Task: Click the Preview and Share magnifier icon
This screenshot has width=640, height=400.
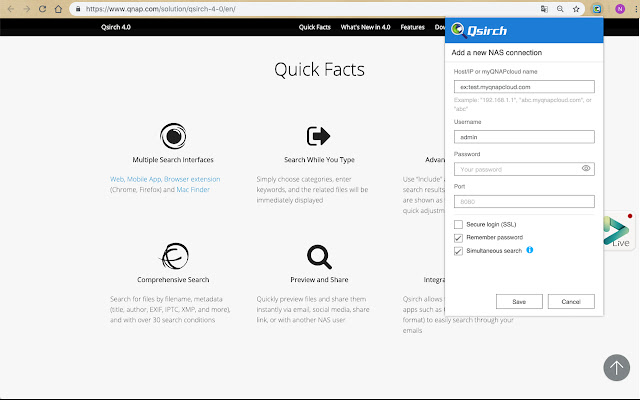Action: (x=318, y=254)
